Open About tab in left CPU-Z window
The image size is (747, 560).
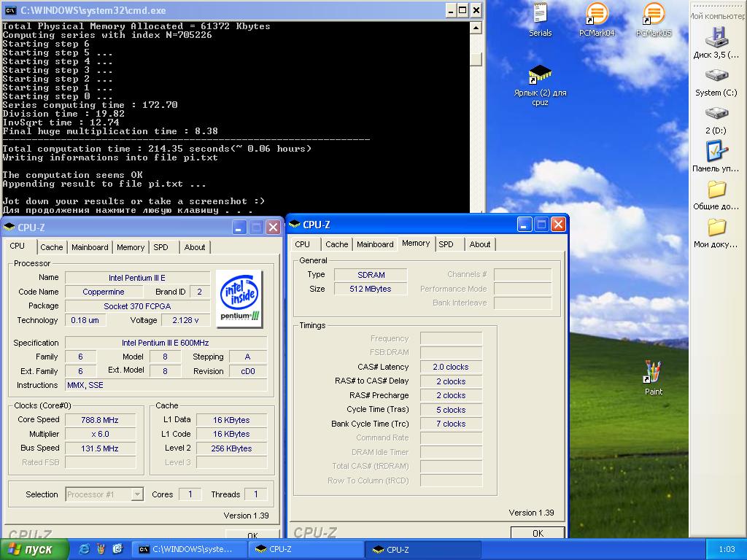click(x=194, y=247)
